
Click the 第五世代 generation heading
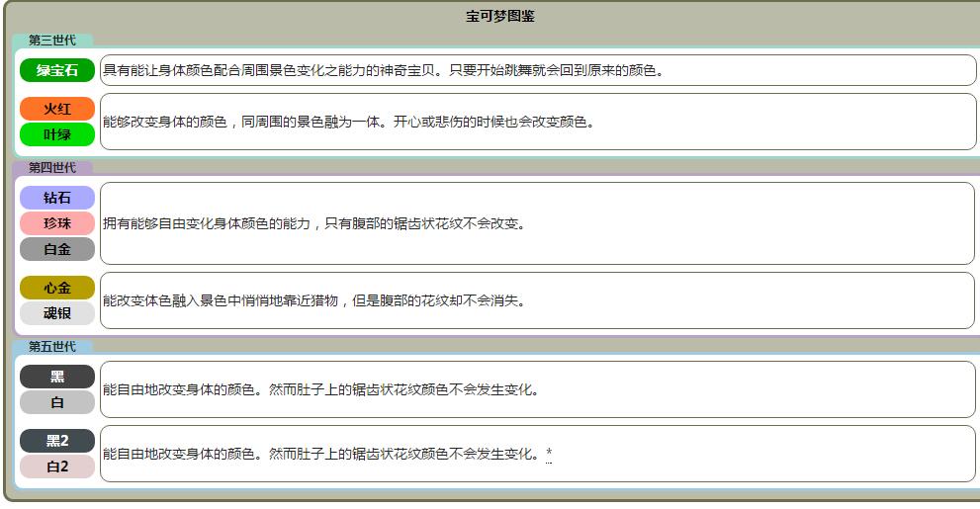(x=51, y=347)
